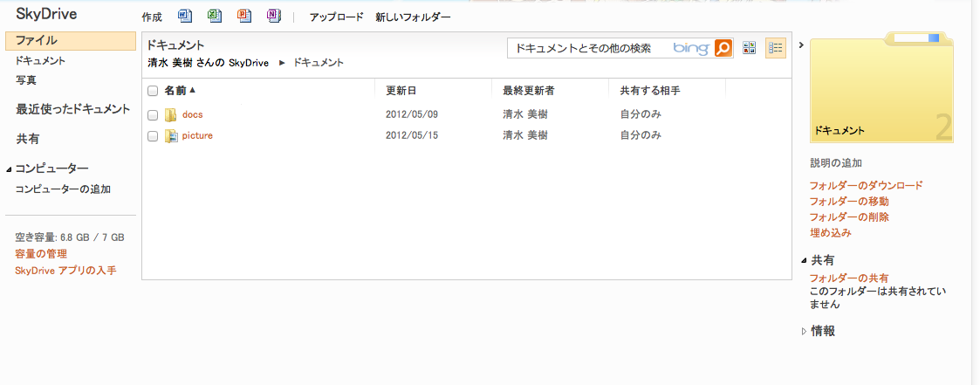Click 清水 美樹 in the picture row

[x=525, y=135]
